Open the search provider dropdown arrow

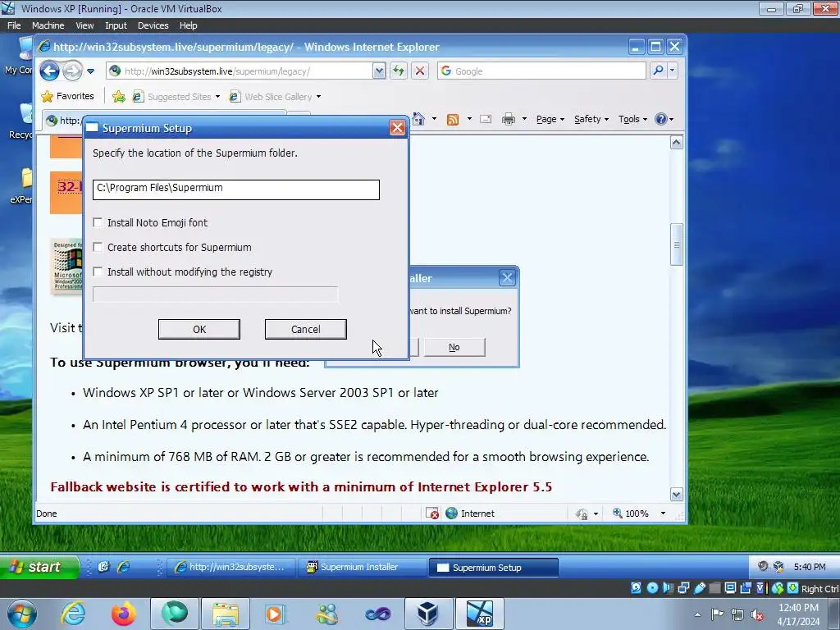673,71
